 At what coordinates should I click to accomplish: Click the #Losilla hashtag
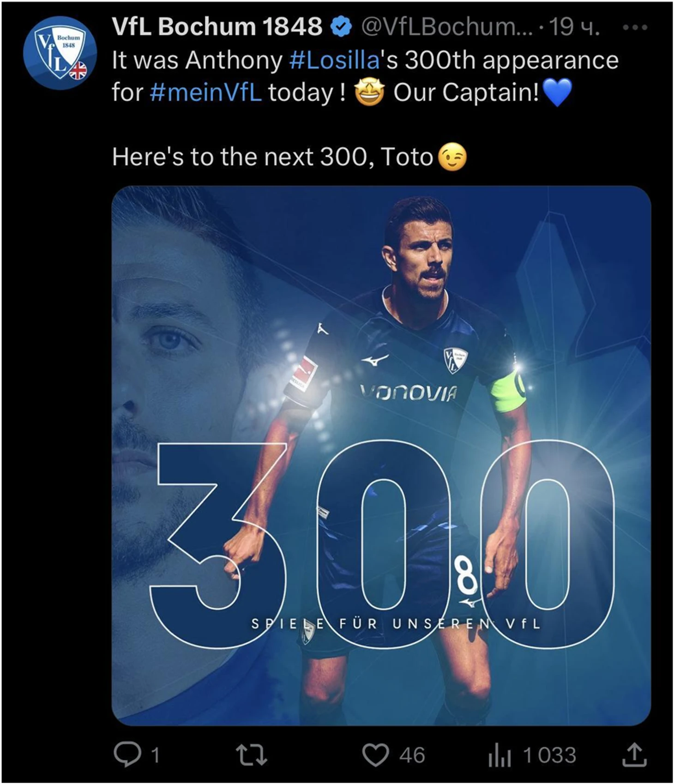[334, 60]
